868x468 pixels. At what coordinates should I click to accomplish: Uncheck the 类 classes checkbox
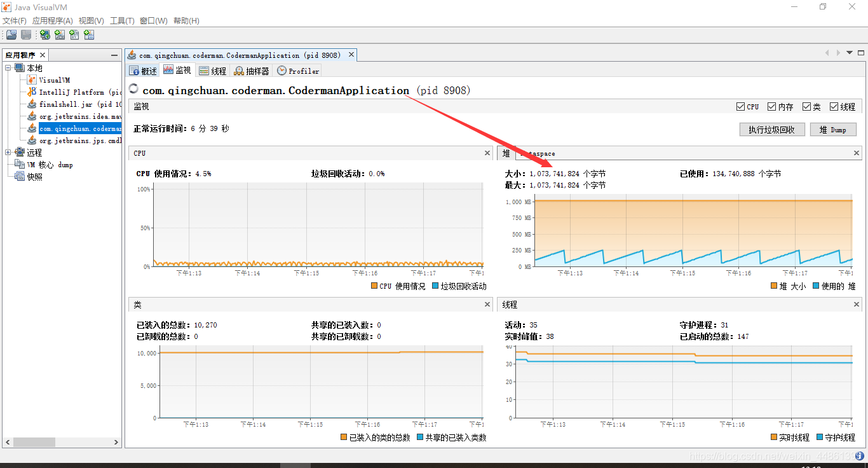click(806, 107)
